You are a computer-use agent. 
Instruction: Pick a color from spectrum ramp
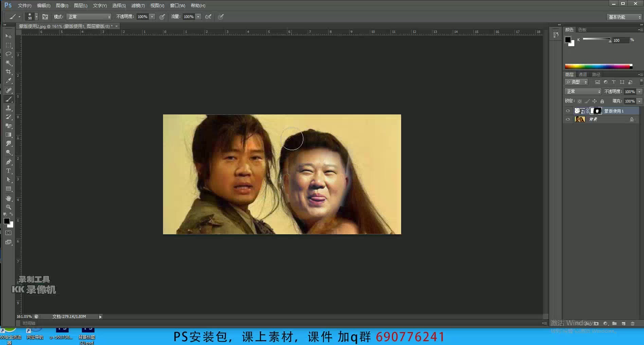598,66
